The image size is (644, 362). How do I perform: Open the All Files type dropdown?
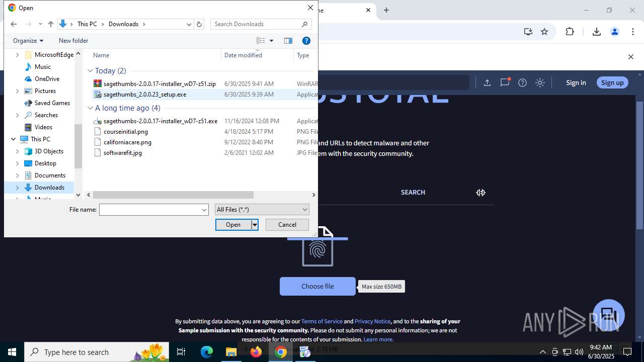click(262, 210)
